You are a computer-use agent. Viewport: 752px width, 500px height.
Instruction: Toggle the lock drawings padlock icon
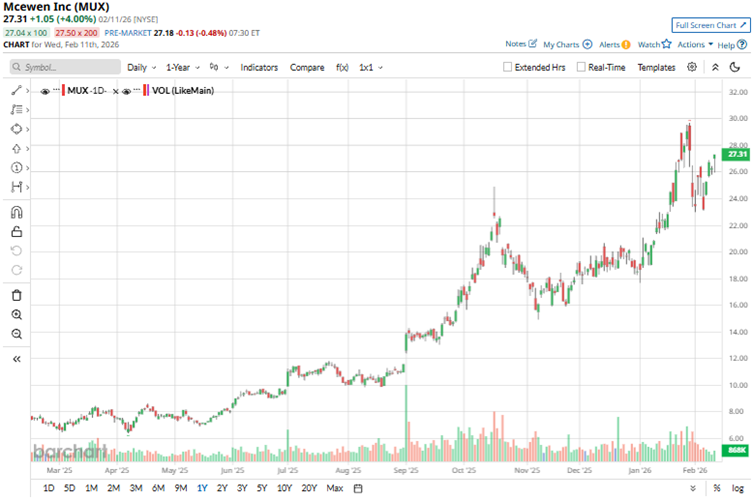(16, 232)
